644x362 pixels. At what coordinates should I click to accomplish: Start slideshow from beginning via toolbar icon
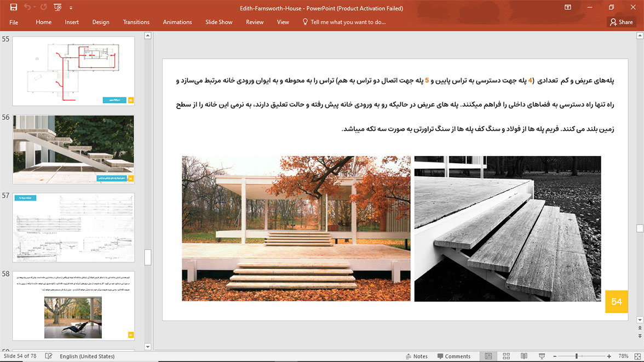(x=58, y=8)
